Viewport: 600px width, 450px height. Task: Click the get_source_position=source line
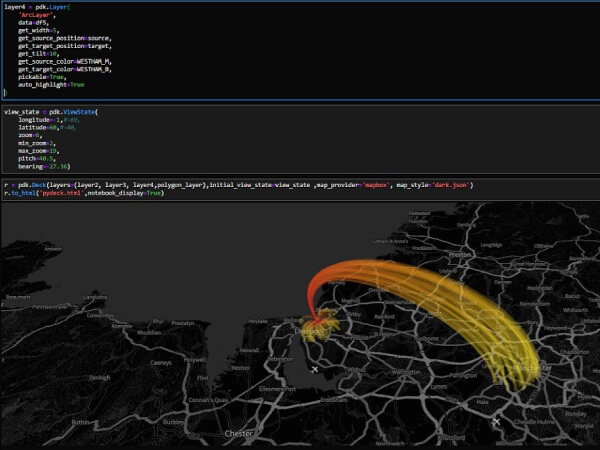click(x=65, y=38)
